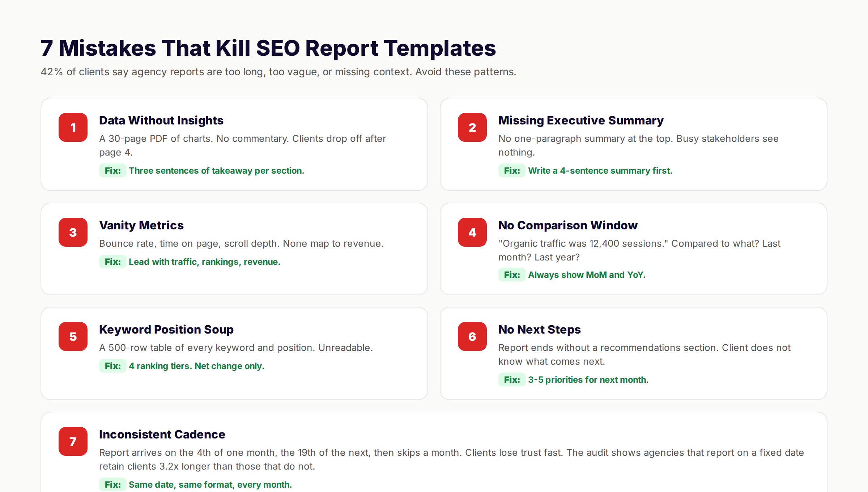Click the description 'Report ends without a recommendations section'
The width and height of the screenshot is (868, 492).
pos(644,355)
